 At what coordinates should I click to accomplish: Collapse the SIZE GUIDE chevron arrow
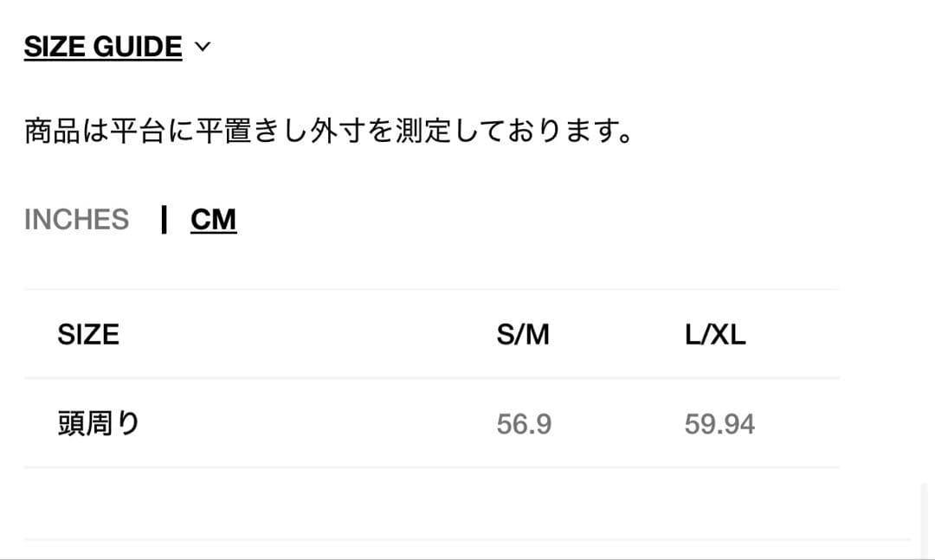click(x=203, y=48)
